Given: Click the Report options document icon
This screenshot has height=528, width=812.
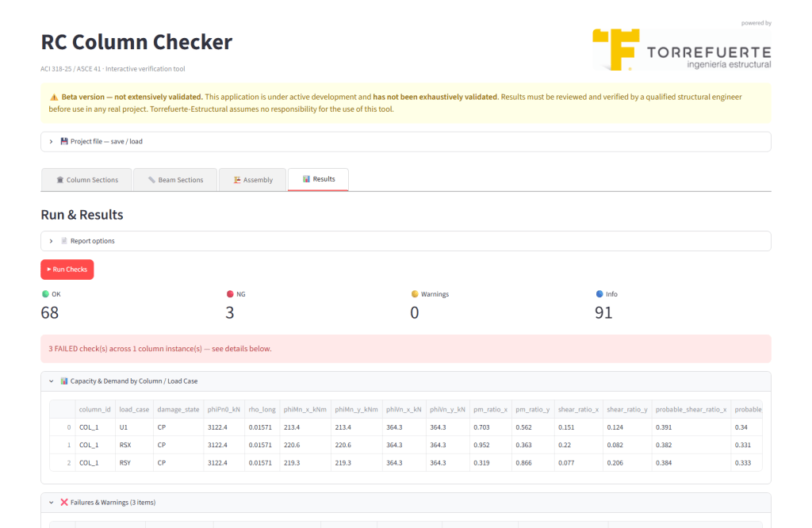Looking at the screenshot, I should pos(64,241).
